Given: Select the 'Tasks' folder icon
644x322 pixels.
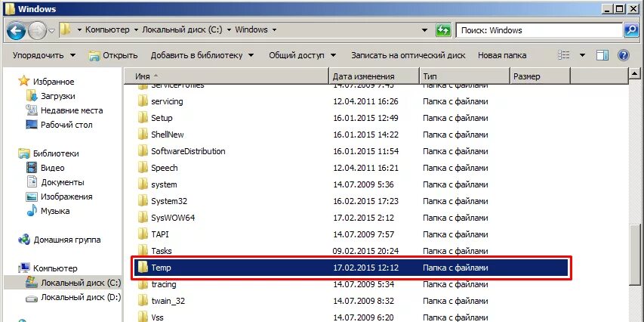Looking at the screenshot, I should 143,250.
